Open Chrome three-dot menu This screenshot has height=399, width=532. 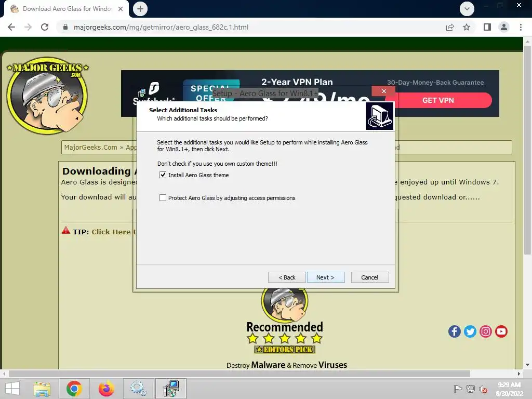(x=521, y=27)
